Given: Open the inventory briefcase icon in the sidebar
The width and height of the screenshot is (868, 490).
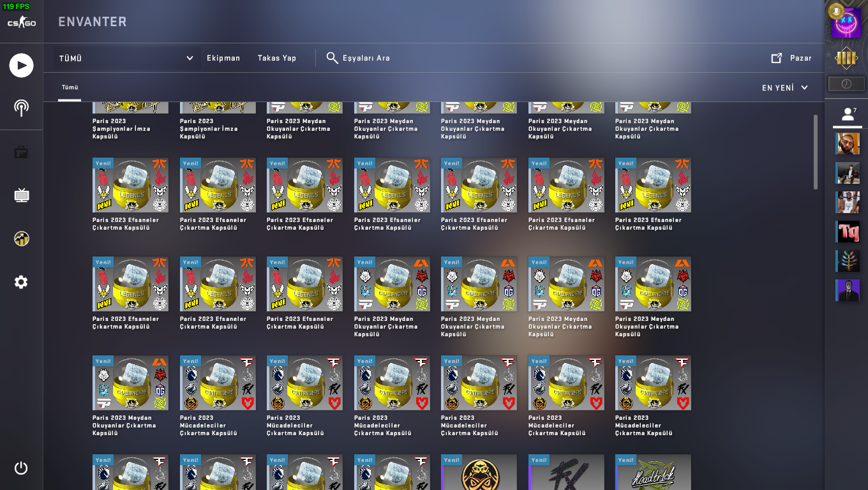Looking at the screenshot, I should tap(21, 152).
